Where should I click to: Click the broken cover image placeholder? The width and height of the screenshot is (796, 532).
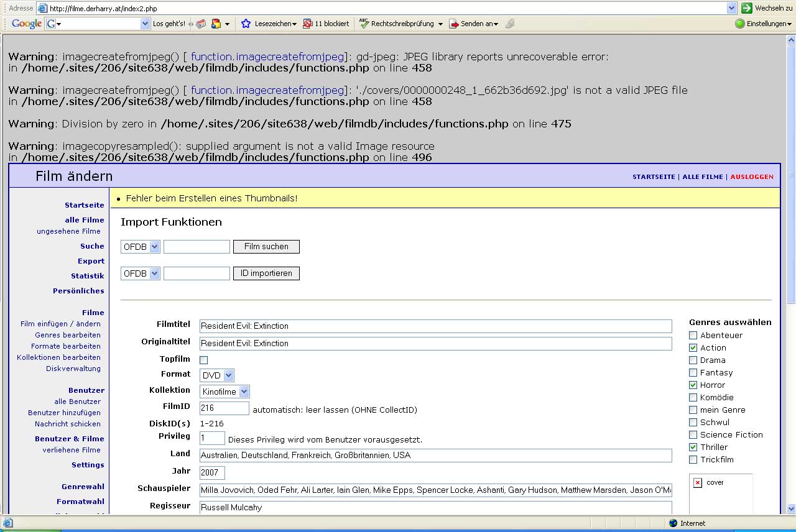coord(698,483)
